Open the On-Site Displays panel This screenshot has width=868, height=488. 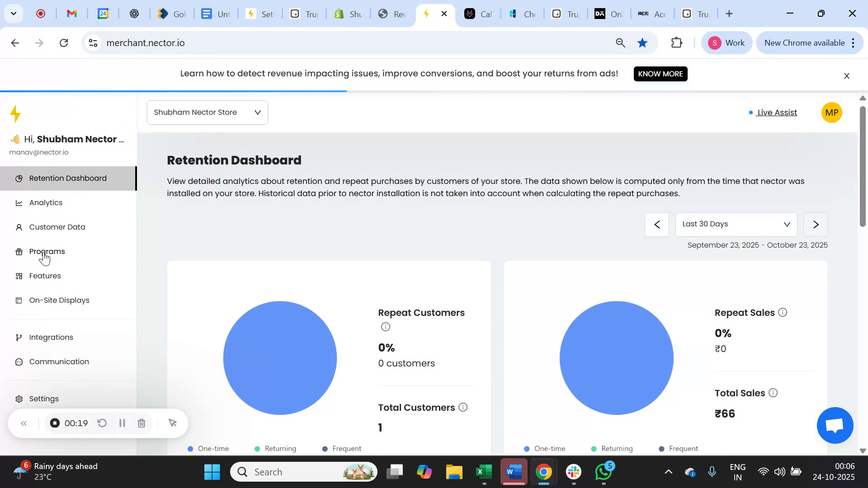(59, 300)
